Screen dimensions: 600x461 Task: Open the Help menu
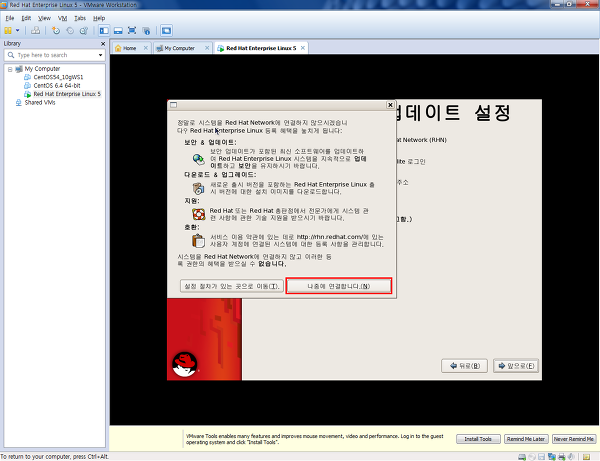point(99,18)
